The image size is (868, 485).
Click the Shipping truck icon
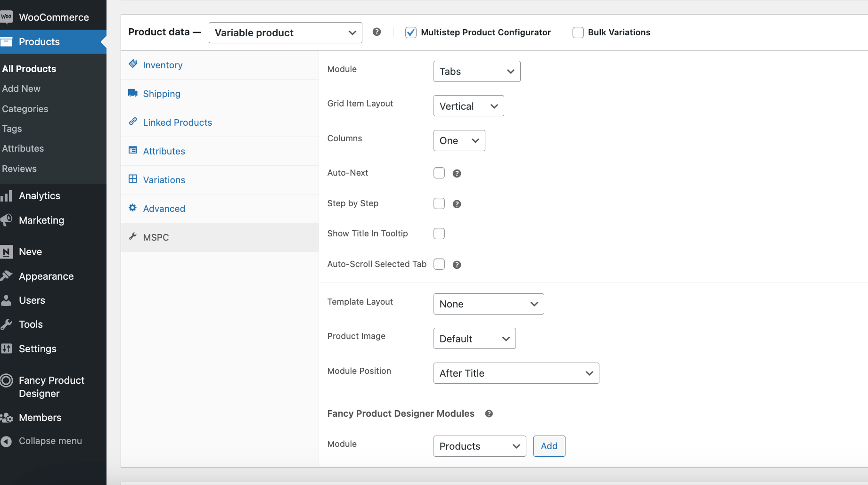click(133, 93)
